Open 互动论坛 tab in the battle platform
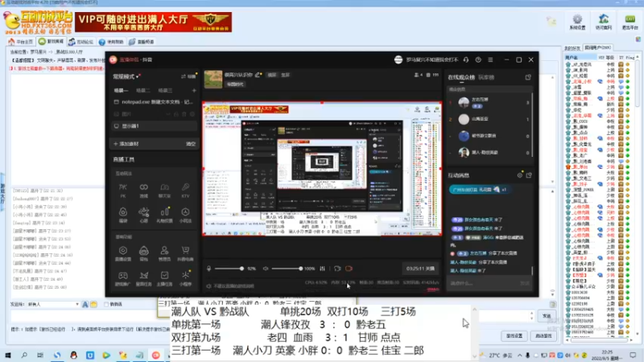 pos(81,42)
